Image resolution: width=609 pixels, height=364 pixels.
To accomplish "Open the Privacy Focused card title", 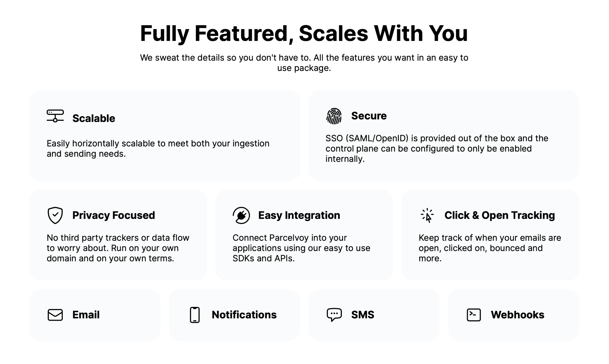I will tap(114, 215).
